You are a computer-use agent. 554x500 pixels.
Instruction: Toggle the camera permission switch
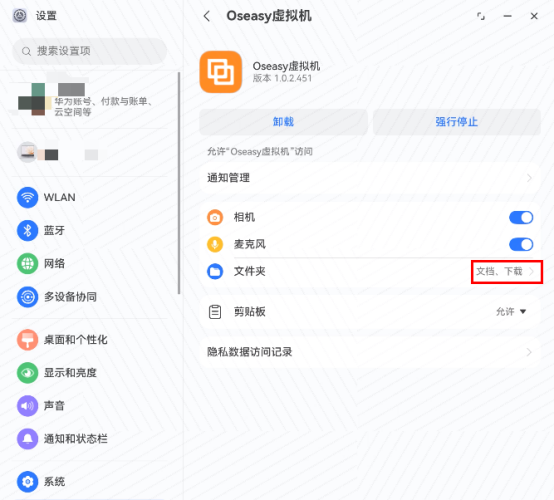tap(521, 217)
